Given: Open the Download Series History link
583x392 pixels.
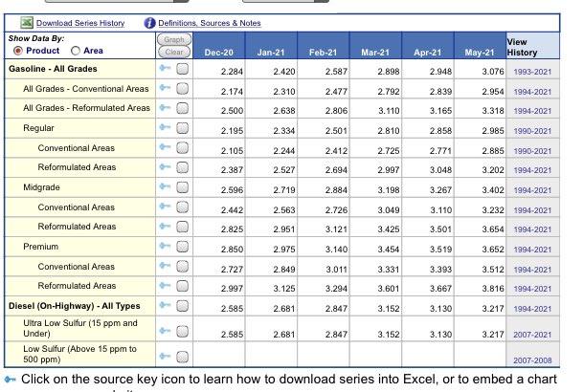Looking at the screenshot, I should [x=80, y=23].
